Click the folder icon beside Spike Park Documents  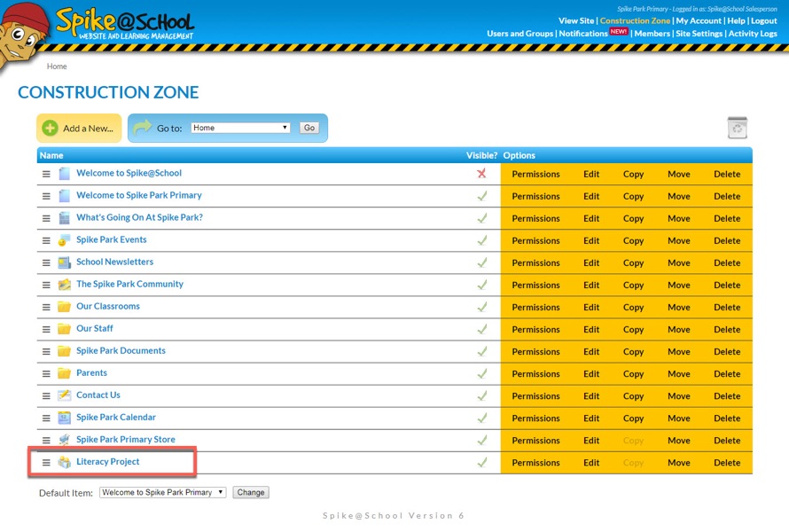click(x=65, y=351)
